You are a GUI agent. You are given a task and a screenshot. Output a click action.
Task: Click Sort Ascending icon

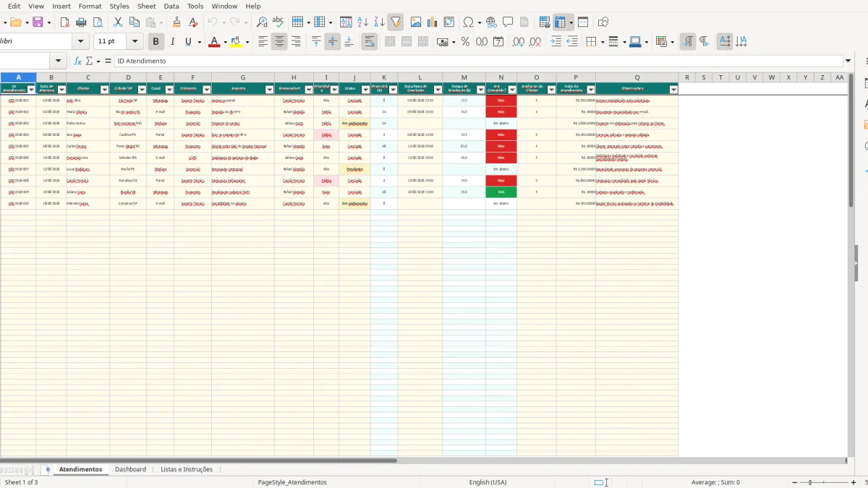pyautogui.click(x=363, y=22)
